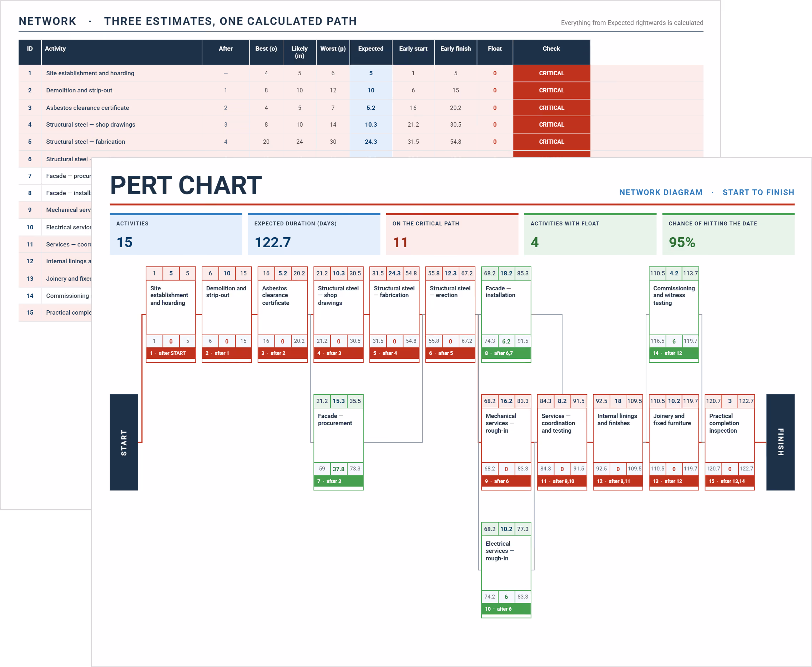812x667 pixels.
Task: Select the Structural steel fabrication node
Action: (394, 314)
